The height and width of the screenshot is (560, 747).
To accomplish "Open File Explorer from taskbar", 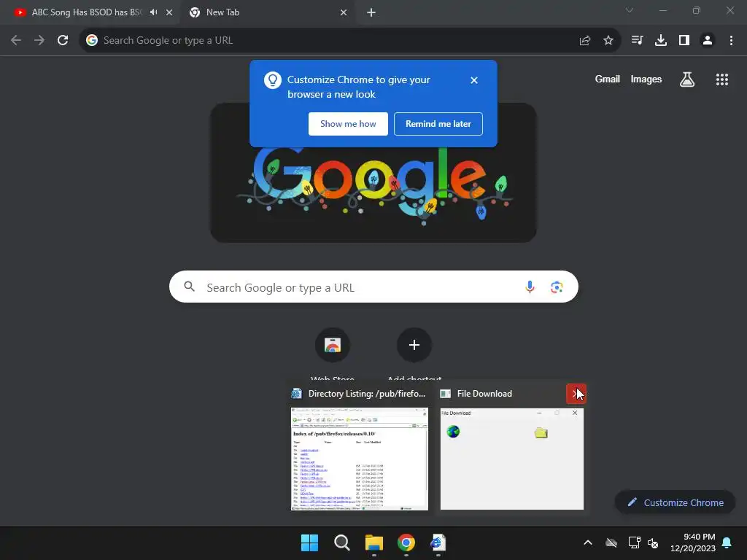I will click(374, 542).
